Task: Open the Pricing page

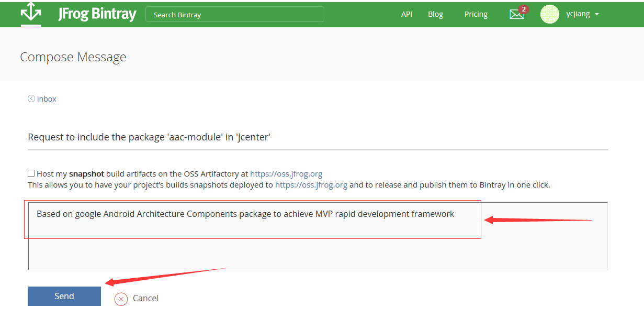Action: (476, 14)
